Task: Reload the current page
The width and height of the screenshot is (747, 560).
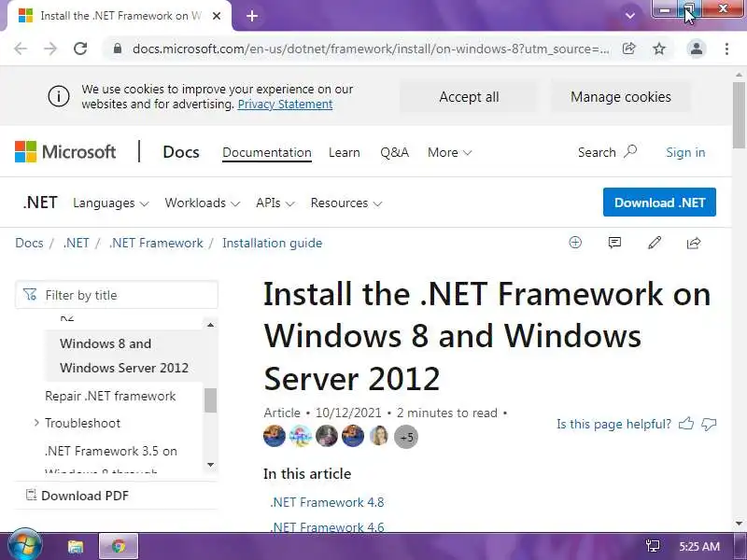Action: (x=80, y=49)
